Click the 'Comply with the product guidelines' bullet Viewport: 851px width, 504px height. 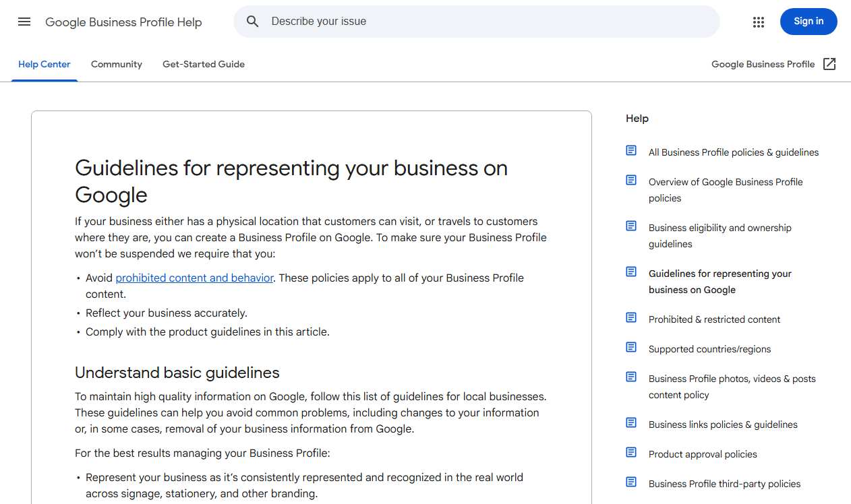tap(208, 332)
